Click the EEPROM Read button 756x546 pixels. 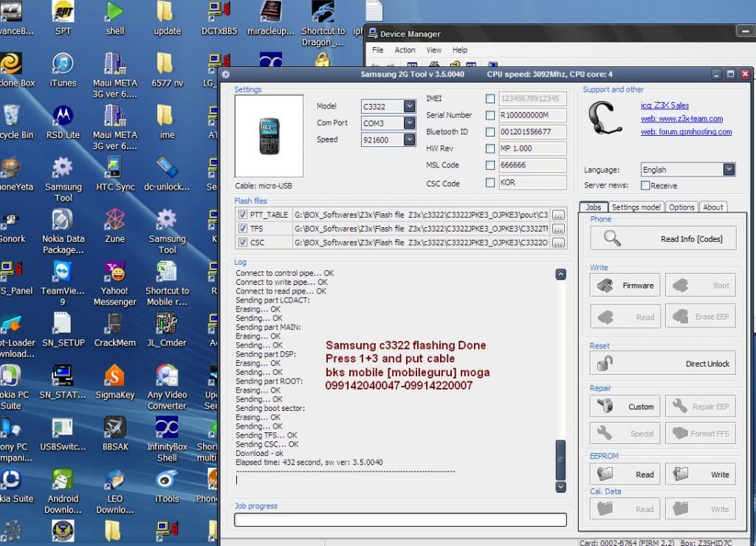coord(625,474)
